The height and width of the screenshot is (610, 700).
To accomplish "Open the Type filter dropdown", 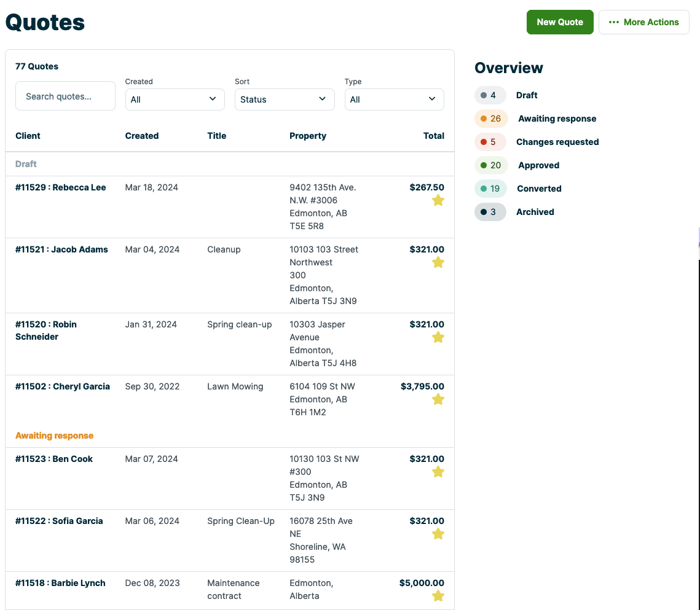I will [x=394, y=100].
